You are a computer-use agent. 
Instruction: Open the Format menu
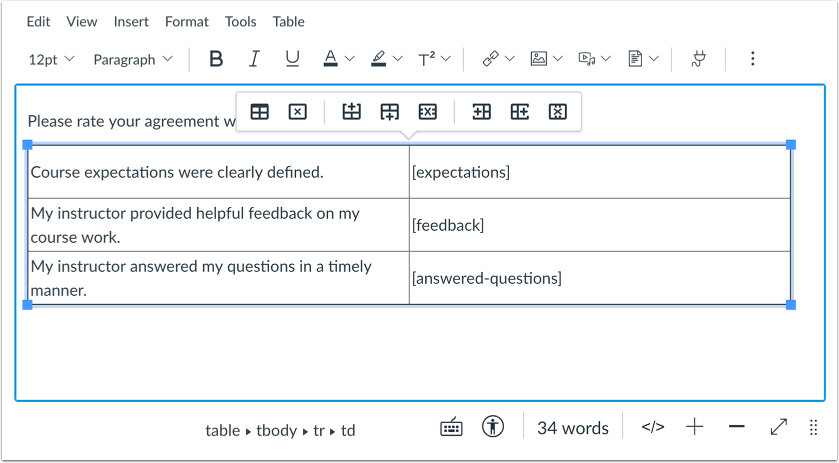[187, 21]
